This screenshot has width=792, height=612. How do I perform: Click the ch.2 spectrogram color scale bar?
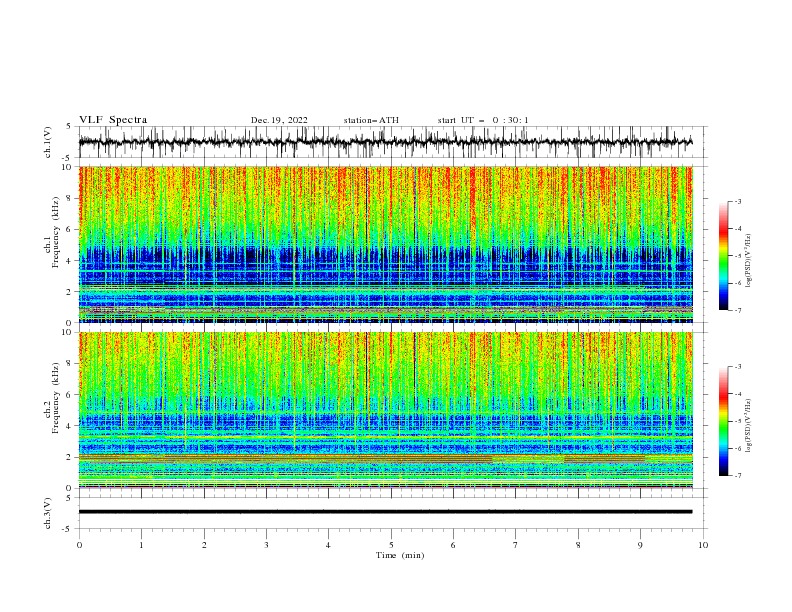[x=723, y=421]
